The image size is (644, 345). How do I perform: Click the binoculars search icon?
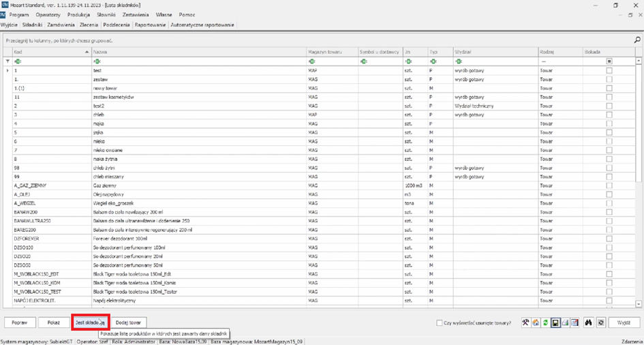coord(588,322)
